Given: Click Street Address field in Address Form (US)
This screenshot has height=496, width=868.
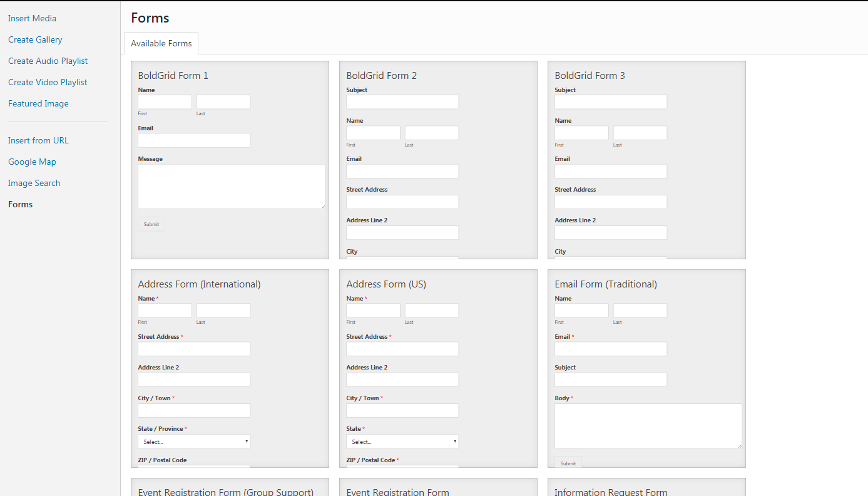Looking at the screenshot, I should coord(402,349).
